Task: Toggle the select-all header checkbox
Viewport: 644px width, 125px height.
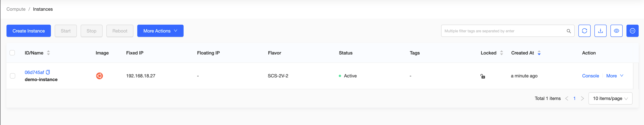Action: pos(12,53)
